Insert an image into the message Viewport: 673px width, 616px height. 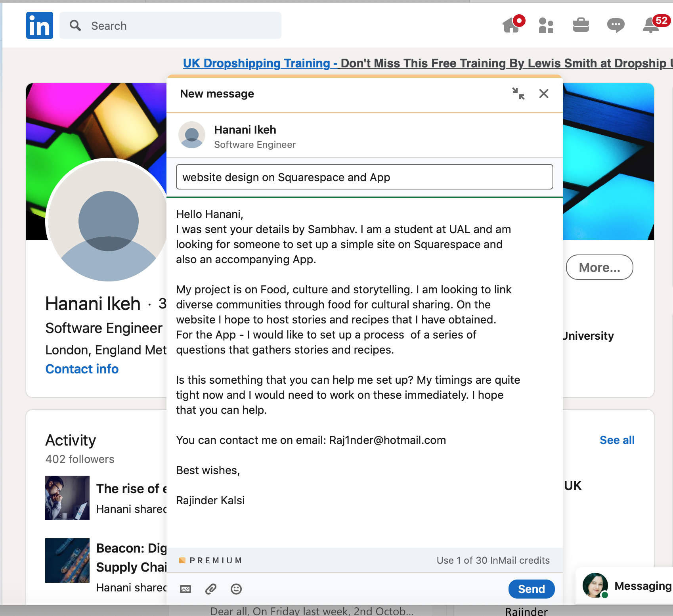(185, 589)
